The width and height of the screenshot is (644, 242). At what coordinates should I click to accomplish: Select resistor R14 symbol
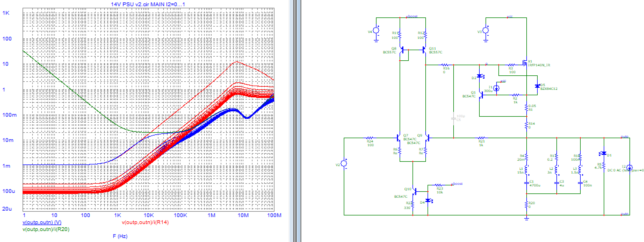click(527, 125)
